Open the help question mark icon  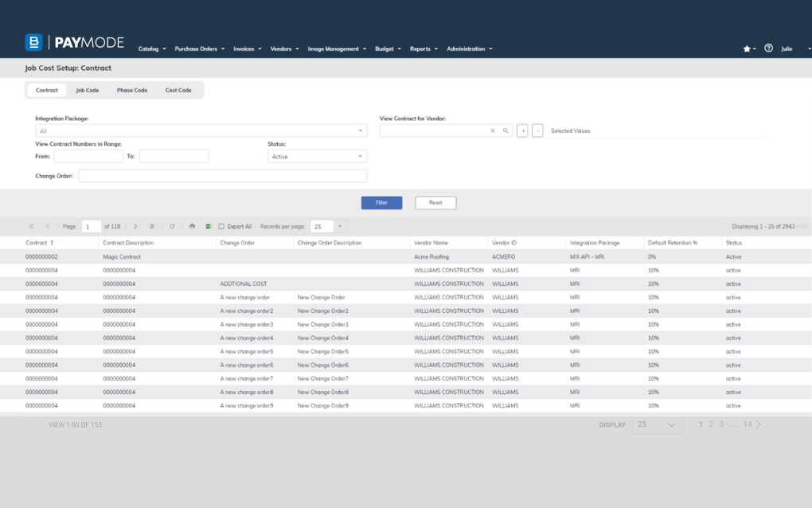[768, 49]
